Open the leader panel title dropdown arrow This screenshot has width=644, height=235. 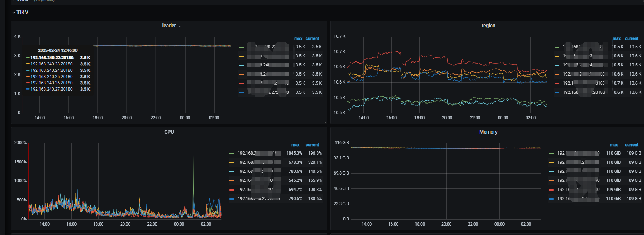(180, 26)
